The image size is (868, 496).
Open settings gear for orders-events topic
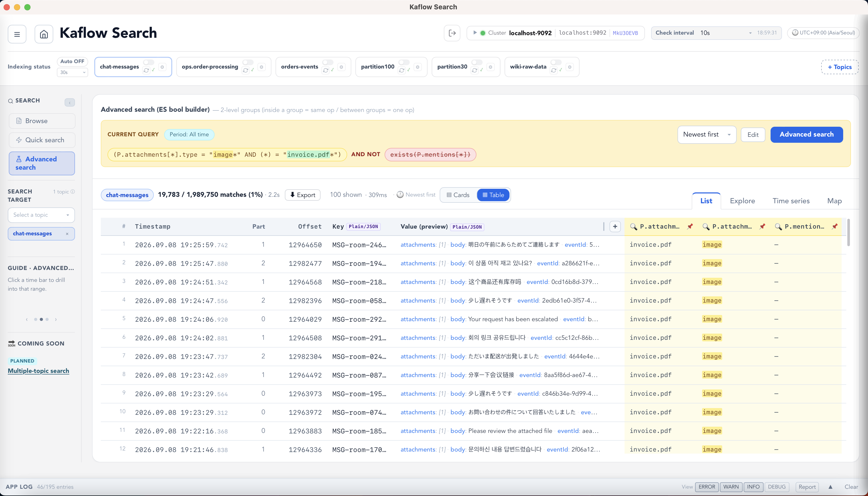coord(341,67)
